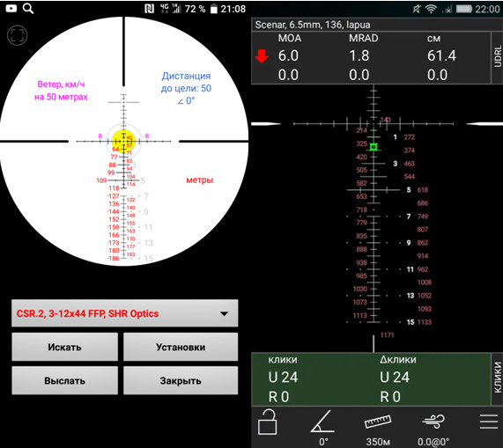Open the distance ruler icon
Screen dimensions: 503x448
point(378,422)
